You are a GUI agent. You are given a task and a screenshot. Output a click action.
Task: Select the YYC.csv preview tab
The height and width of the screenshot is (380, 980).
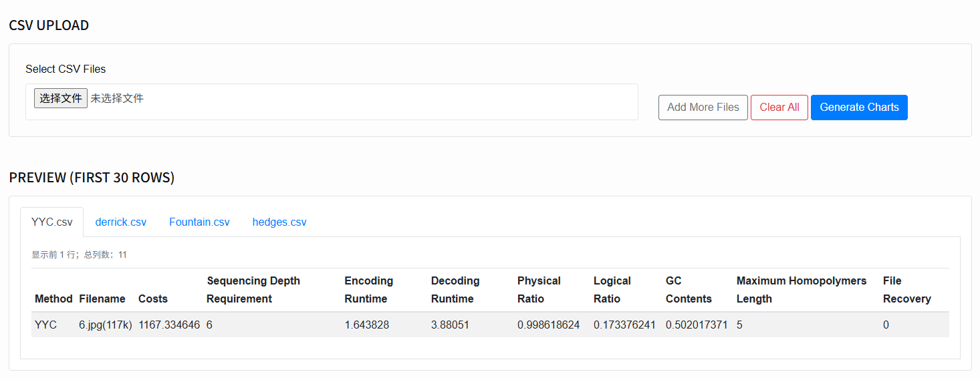[x=52, y=222]
